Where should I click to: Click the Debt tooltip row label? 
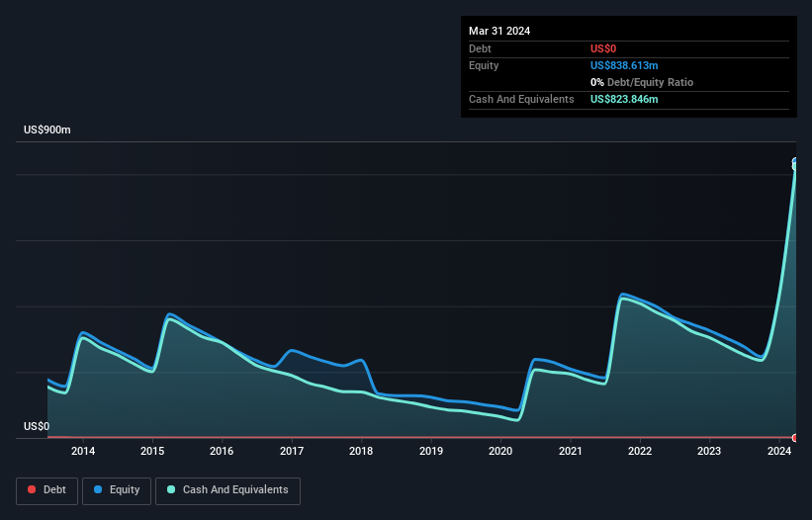click(x=480, y=48)
